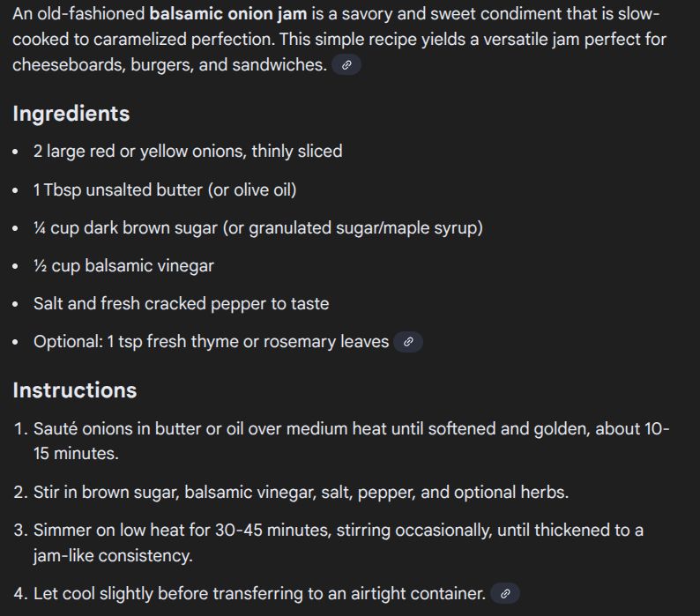Screen dimensions: 700x616
Task: Click the bold 'balsamic onion jam' text
Action: 228,14
